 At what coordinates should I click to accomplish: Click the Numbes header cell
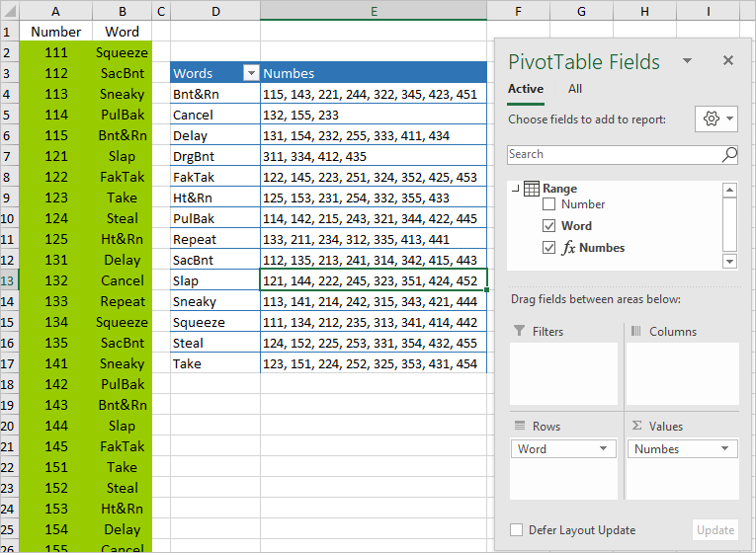(x=374, y=73)
